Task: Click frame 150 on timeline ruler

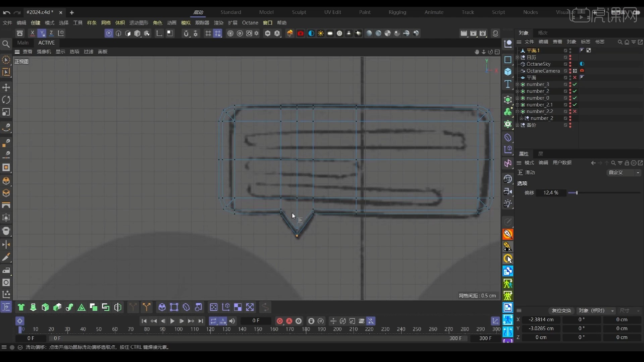Action: [x=258, y=329]
